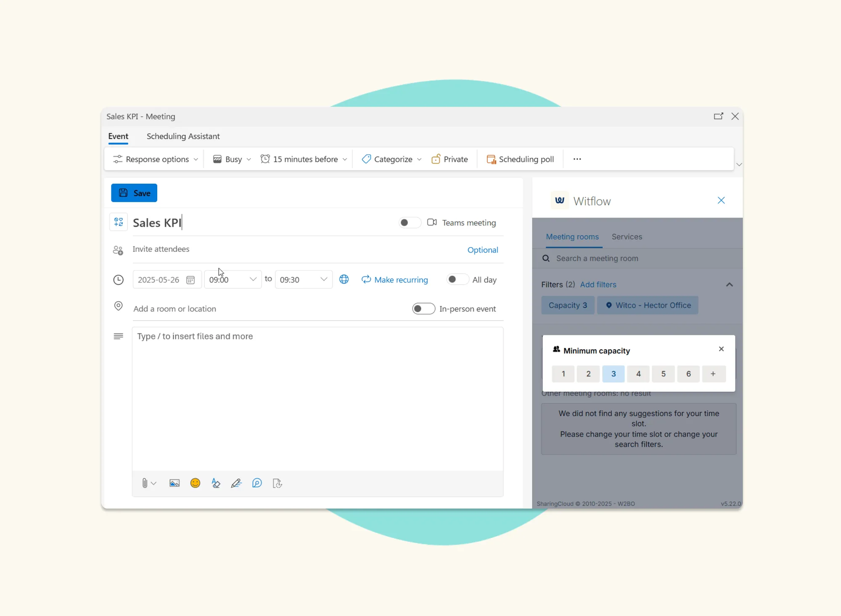Image resolution: width=841 pixels, height=616 pixels.
Task: Open the more options ellipsis in toolbar
Action: [x=577, y=159]
